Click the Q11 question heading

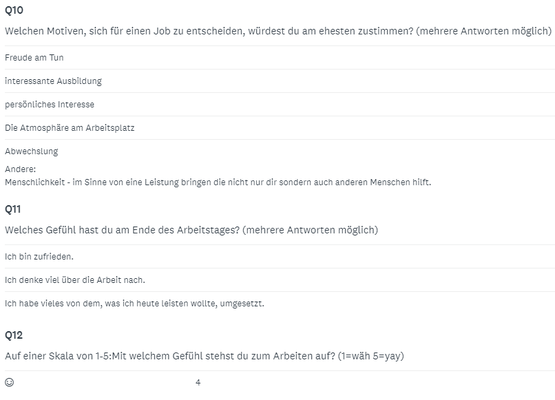(13, 209)
